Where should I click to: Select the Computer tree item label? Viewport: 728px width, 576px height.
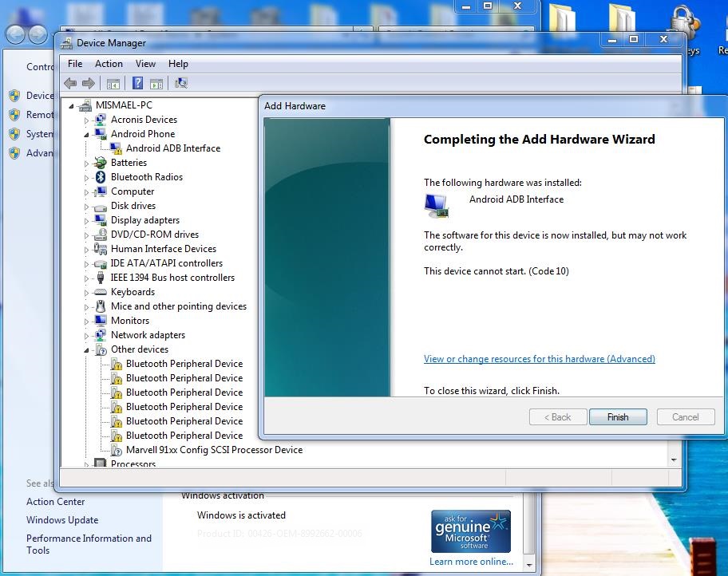pos(133,191)
